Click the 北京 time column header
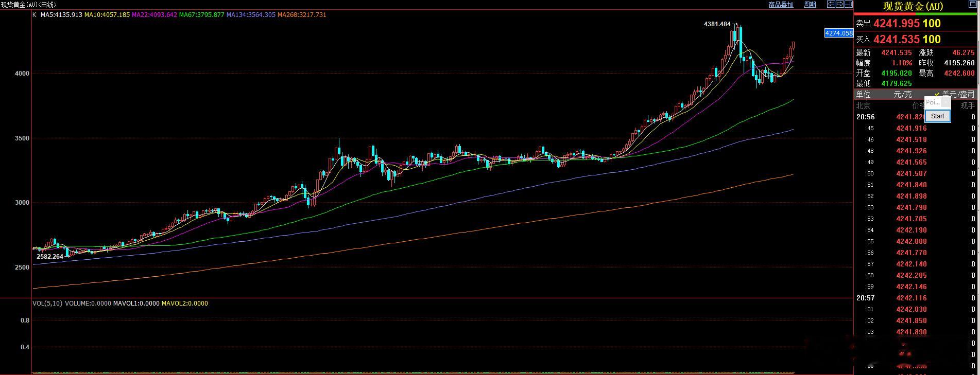This screenshot has width=980, height=375. point(864,105)
